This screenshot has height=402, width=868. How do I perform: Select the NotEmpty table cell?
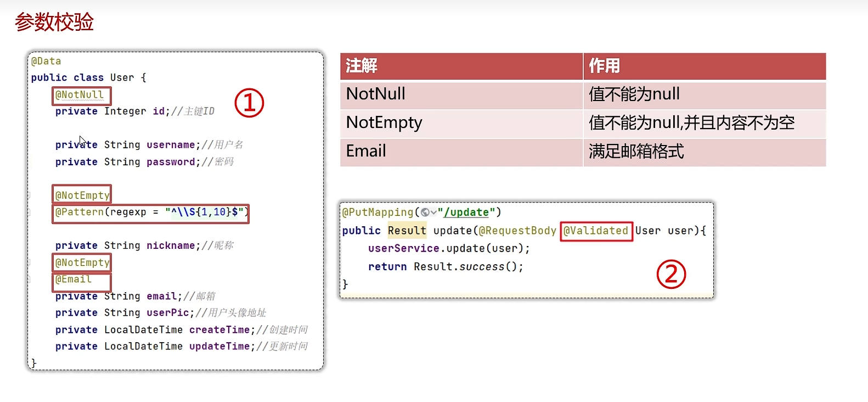461,124
